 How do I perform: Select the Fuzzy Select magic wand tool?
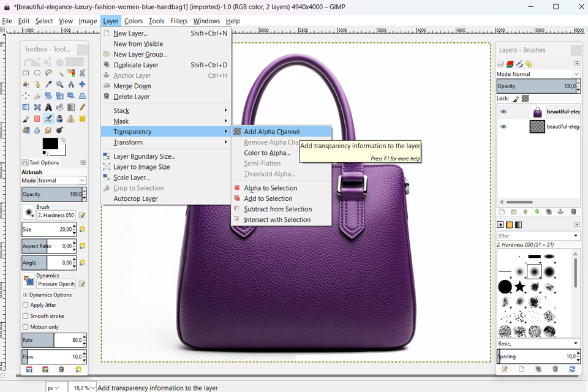click(x=60, y=73)
